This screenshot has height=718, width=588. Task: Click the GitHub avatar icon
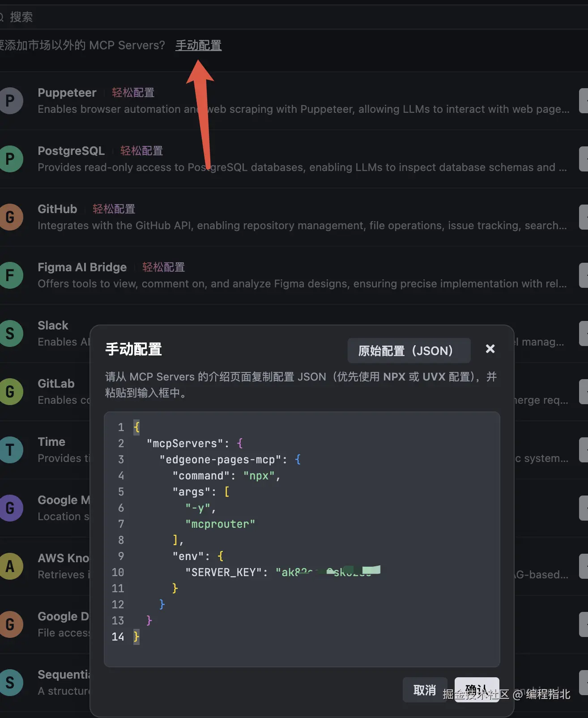(10, 217)
